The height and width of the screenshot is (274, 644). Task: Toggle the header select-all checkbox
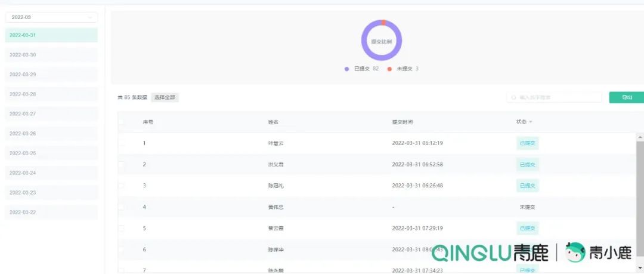click(122, 122)
